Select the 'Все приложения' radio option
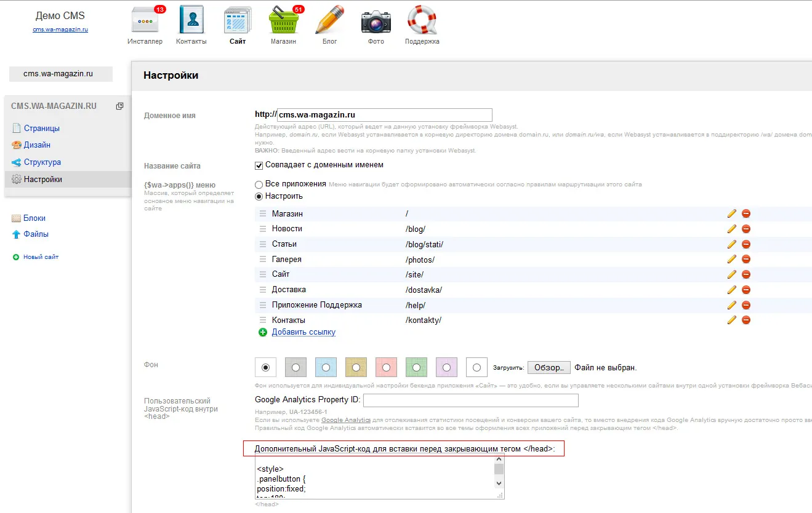This screenshot has height=513, width=812. 259,184
